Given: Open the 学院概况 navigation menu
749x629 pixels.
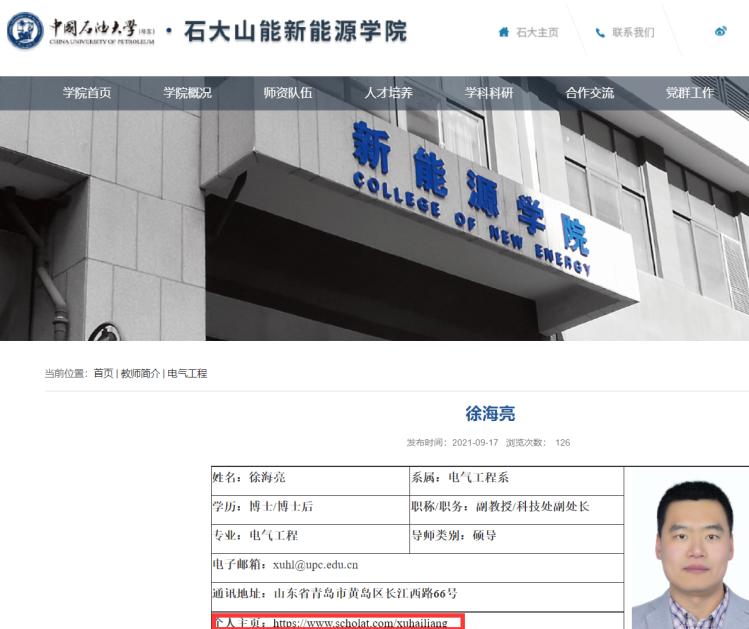Looking at the screenshot, I should click(187, 93).
